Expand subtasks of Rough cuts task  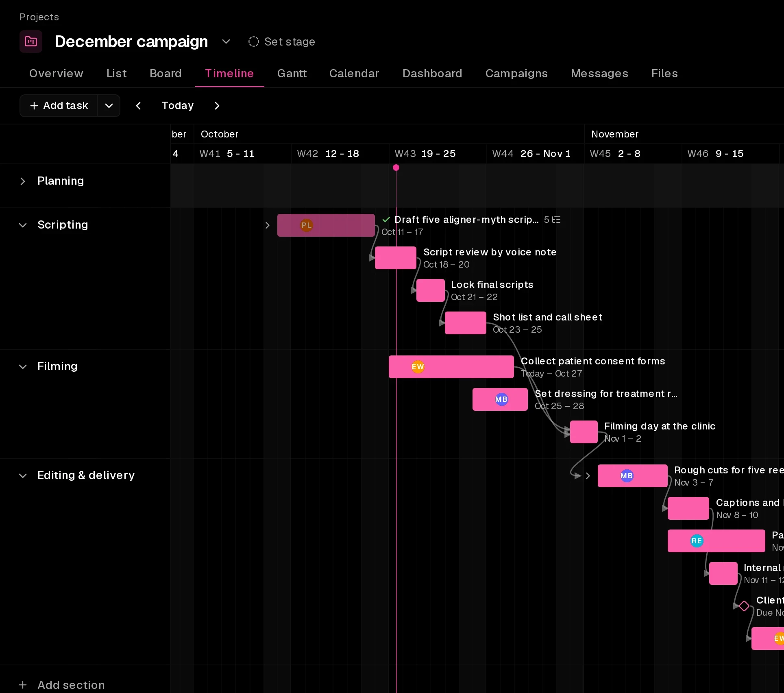[x=588, y=476]
